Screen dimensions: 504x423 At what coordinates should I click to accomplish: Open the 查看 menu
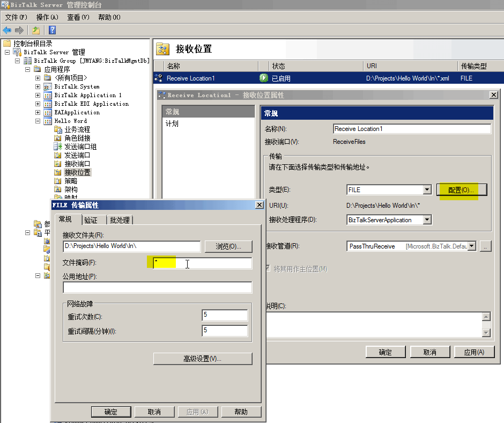78,17
